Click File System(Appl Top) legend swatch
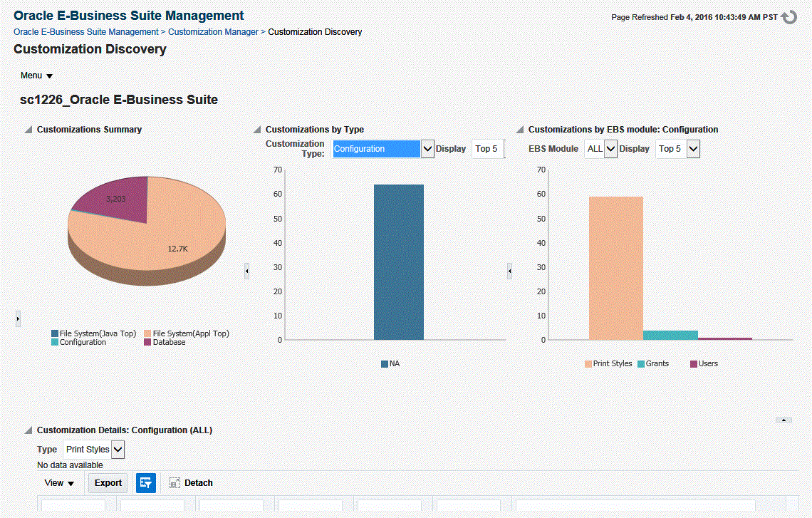 [x=147, y=333]
